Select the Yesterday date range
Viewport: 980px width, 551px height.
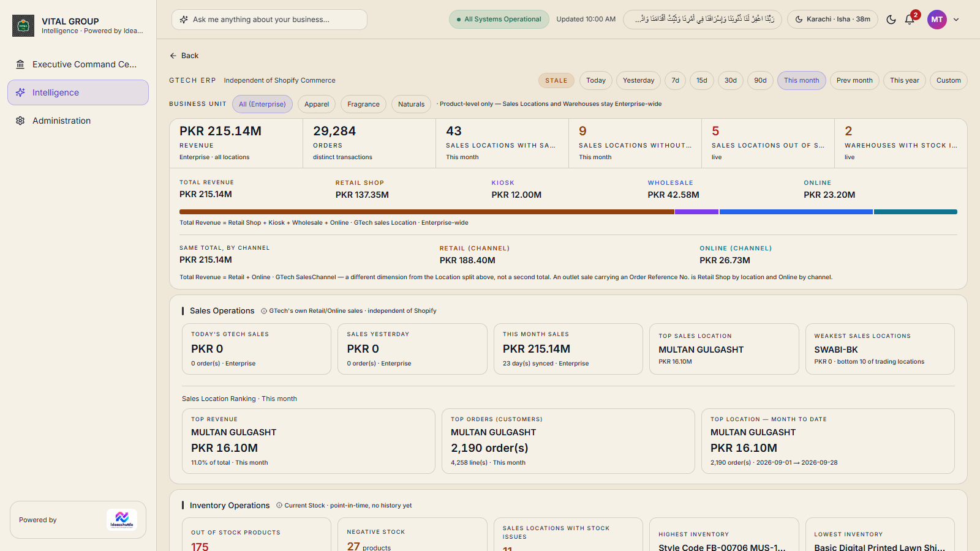pyautogui.click(x=638, y=80)
